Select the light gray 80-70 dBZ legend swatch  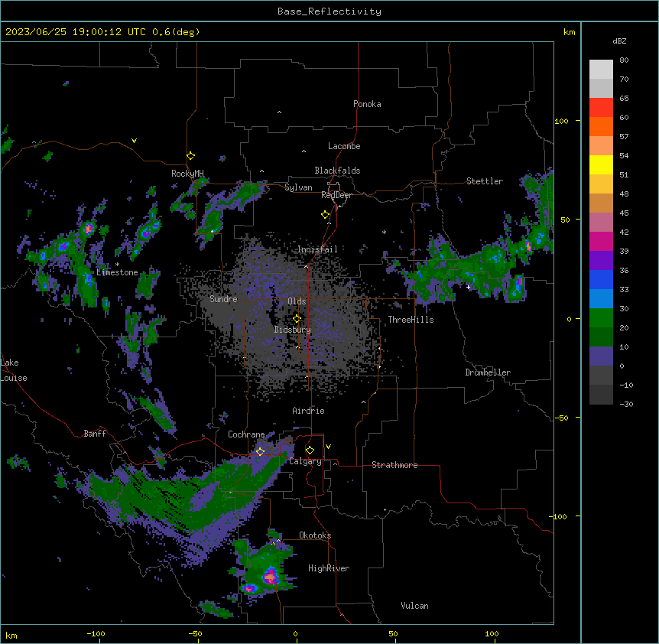601,70
